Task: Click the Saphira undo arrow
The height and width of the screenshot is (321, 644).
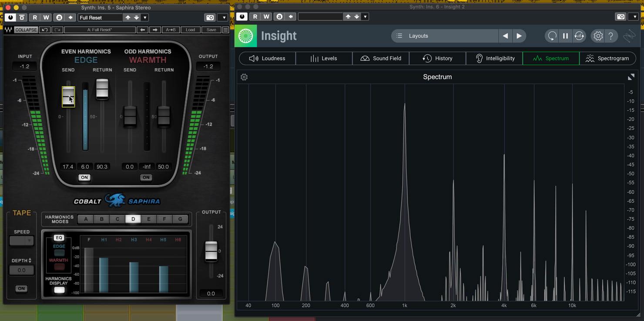Action: 44,30
